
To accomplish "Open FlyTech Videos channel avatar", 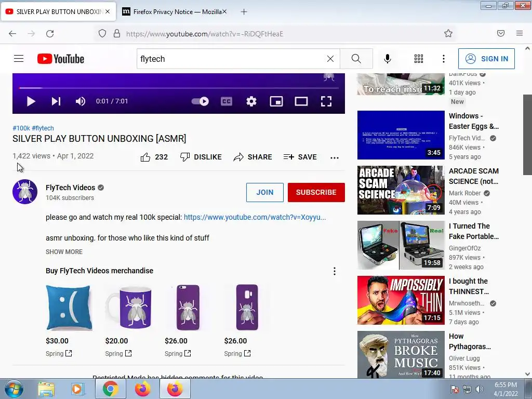I will tap(25, 192).
